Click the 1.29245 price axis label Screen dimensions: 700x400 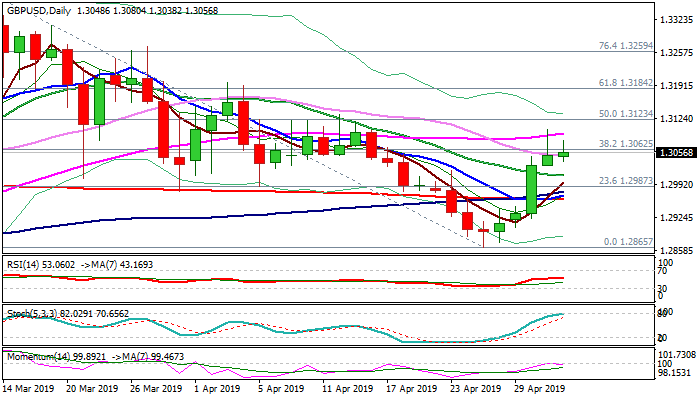click(x=676, y=217)
